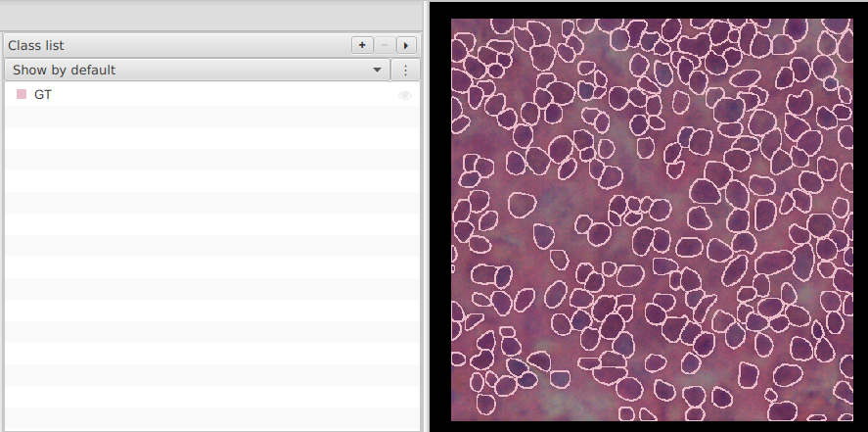Click the Class list panel title
The image size is (868, 432).
36,45
